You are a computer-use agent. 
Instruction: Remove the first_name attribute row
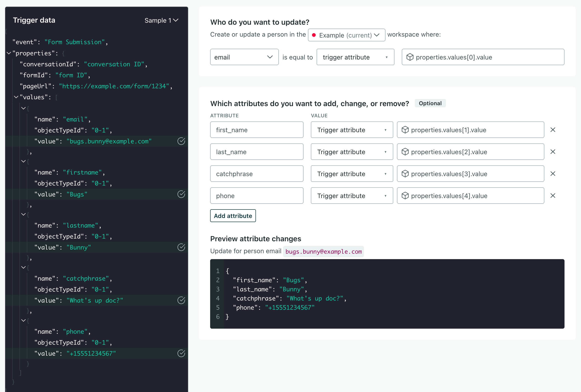pyautogui.click(x=553, y=130)
